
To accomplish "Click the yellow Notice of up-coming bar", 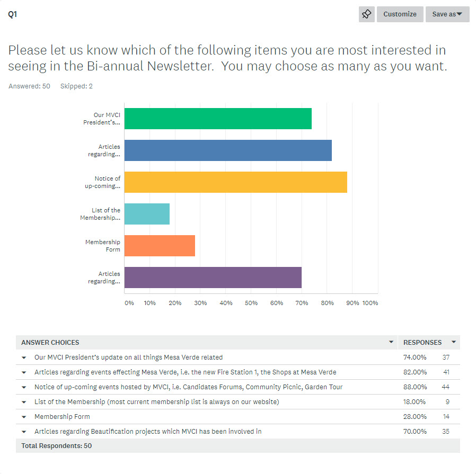I will (236, 182).
